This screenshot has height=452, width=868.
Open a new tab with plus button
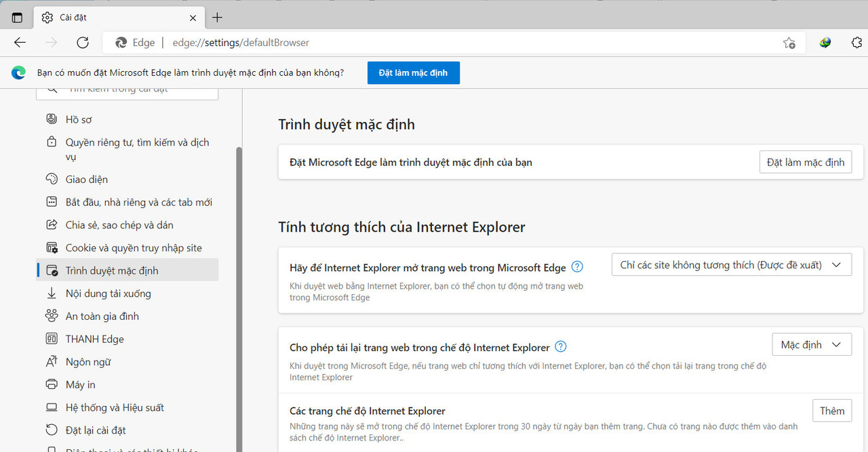pyautogui.click(x=217, y=18)
